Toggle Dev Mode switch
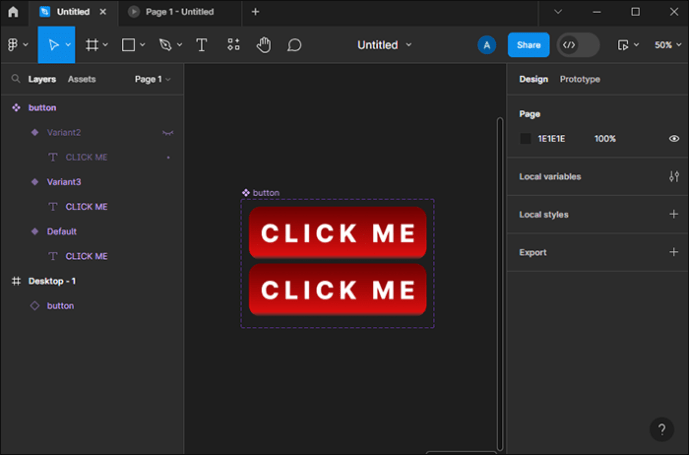The height and width of the screenshot is (455, 689). tap(578, 45)
